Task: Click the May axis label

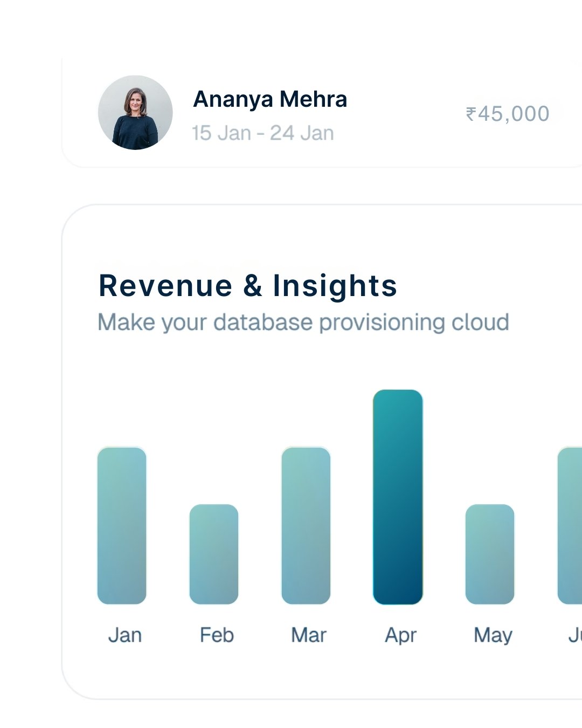Action: click(x=493, y=635)
